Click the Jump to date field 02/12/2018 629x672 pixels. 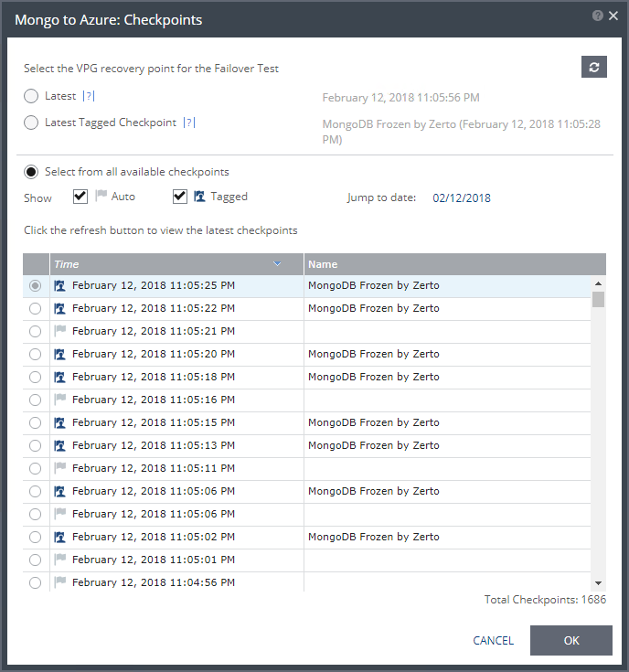pyautogui.click(x=462, y=197)
